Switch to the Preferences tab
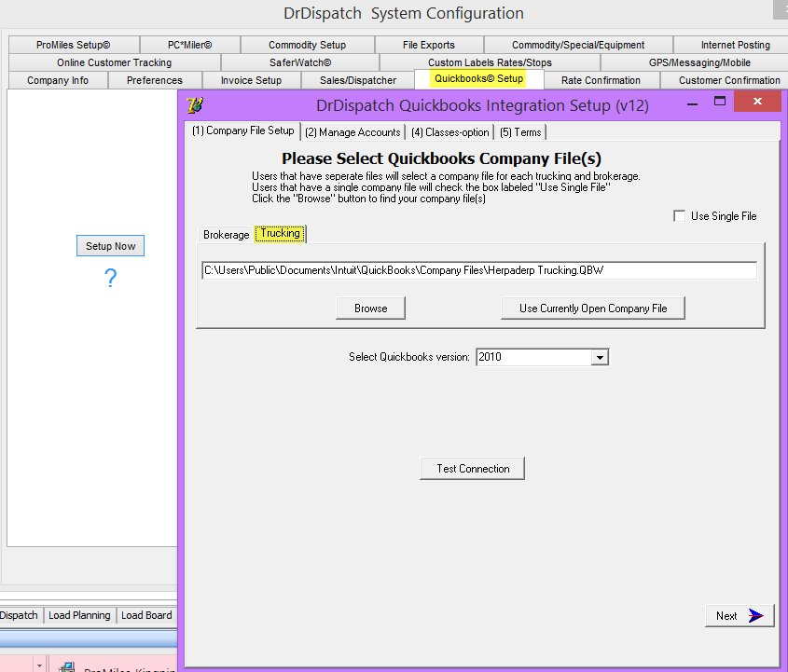This screenshot has height=672, width=788. pos(154,80)
